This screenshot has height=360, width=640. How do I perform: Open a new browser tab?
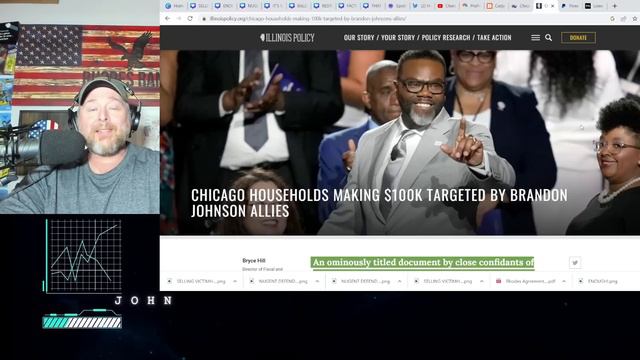pos(615,6)
